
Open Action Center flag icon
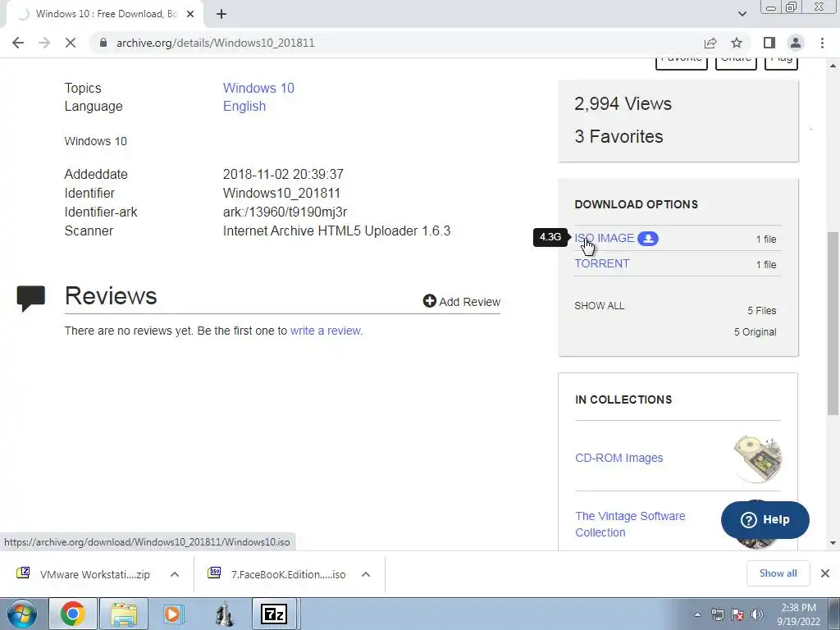tap(737, 614)
